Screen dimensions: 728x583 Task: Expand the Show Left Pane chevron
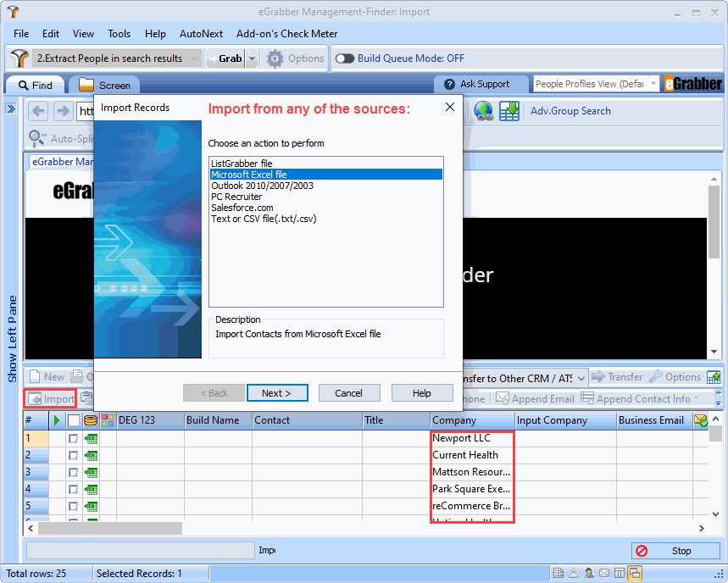pyautogui.click(x=11, y=108)
